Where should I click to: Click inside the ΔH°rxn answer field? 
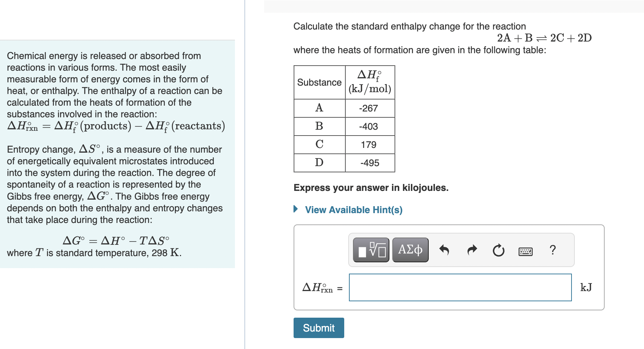pyautogui.click(x=460, y=287)
